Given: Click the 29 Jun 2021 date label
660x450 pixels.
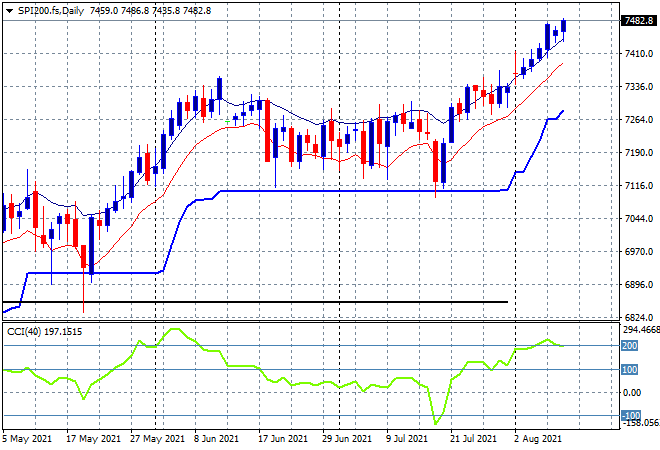Looking at the screenshot, I should (347, 439).
